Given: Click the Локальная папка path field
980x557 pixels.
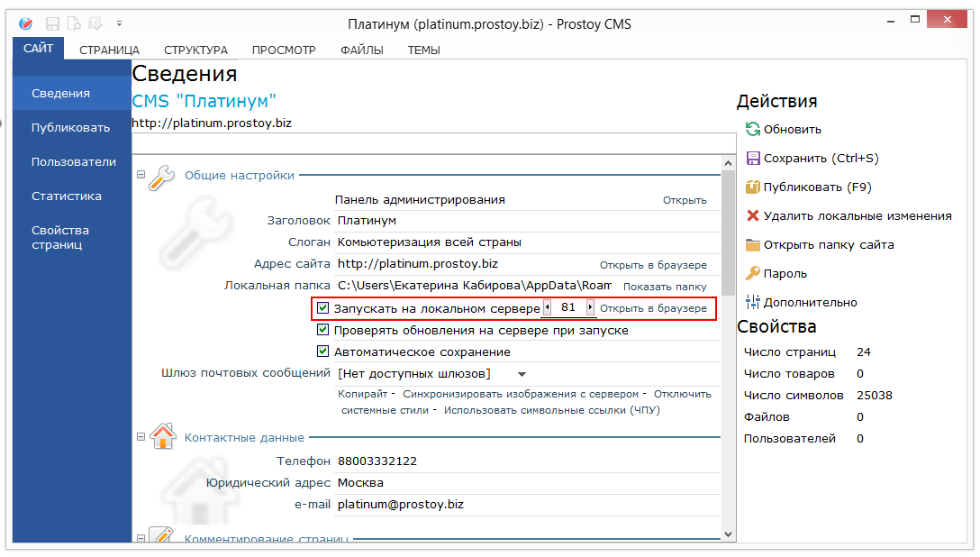Looking at the screenshot, I should [475, 286].
